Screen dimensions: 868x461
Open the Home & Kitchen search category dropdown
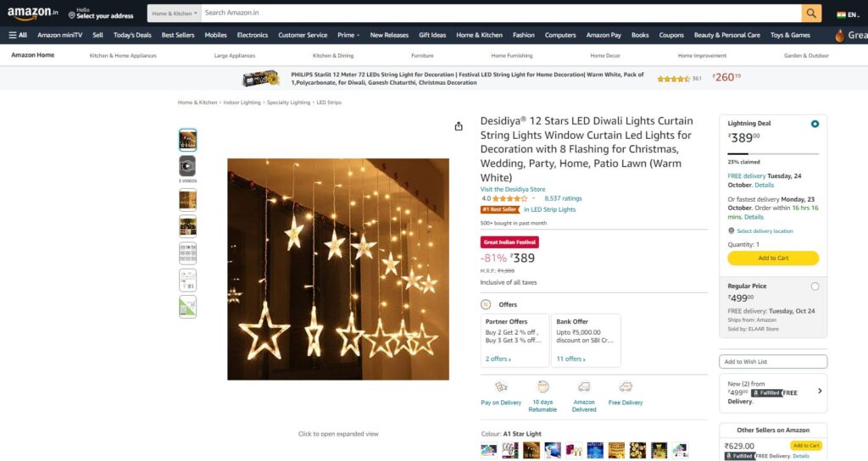tap(175, 13)
